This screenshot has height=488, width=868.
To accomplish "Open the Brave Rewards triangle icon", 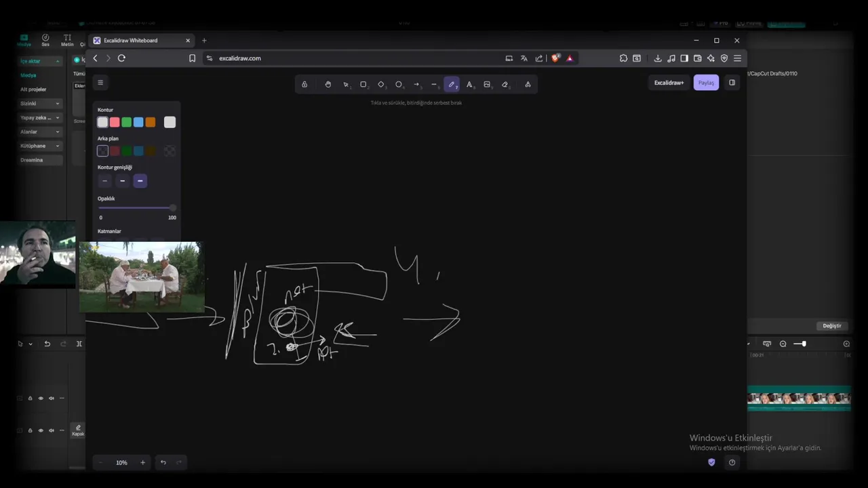I will coord(570,58).
